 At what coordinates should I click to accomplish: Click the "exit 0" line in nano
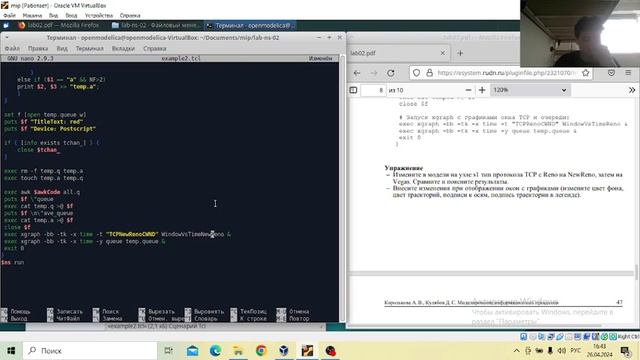(x=14, y=248)
